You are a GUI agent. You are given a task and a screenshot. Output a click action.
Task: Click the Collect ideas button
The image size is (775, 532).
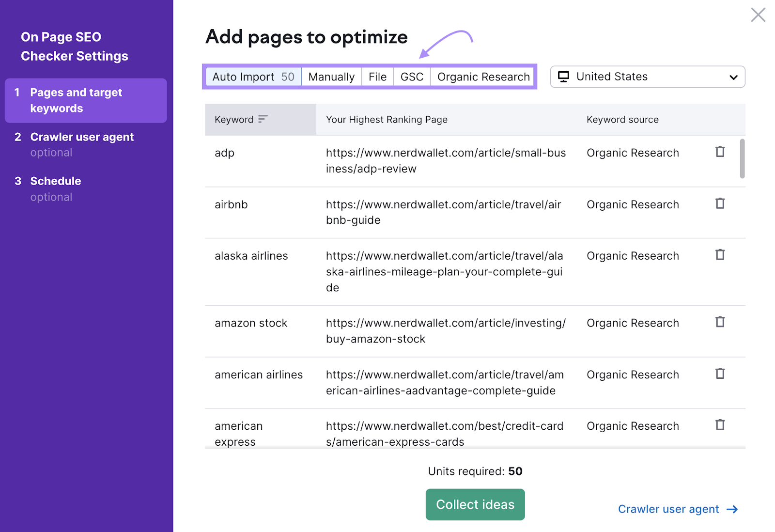click(x=475, y=504)
